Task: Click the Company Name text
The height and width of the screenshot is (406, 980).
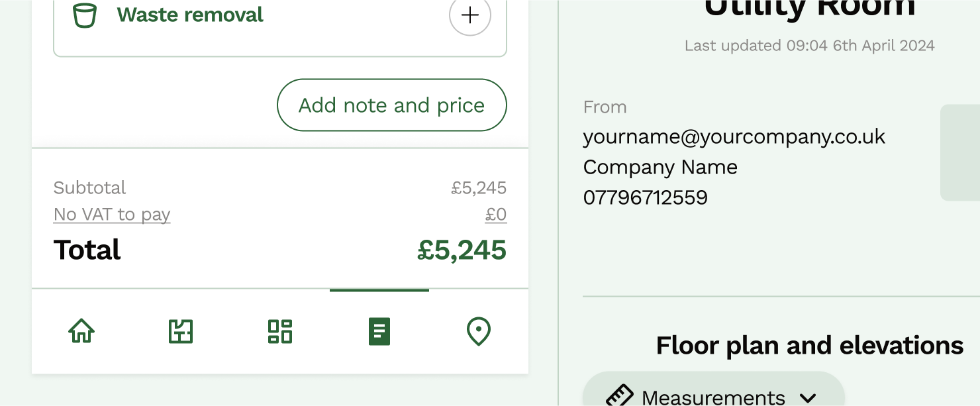Action: click(x=660, y=167)
